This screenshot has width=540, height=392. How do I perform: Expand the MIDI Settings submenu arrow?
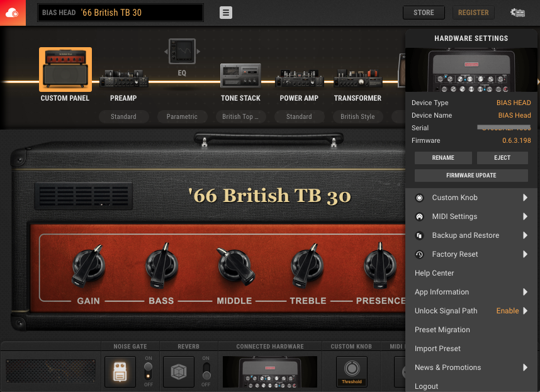(x=525, y=216)
